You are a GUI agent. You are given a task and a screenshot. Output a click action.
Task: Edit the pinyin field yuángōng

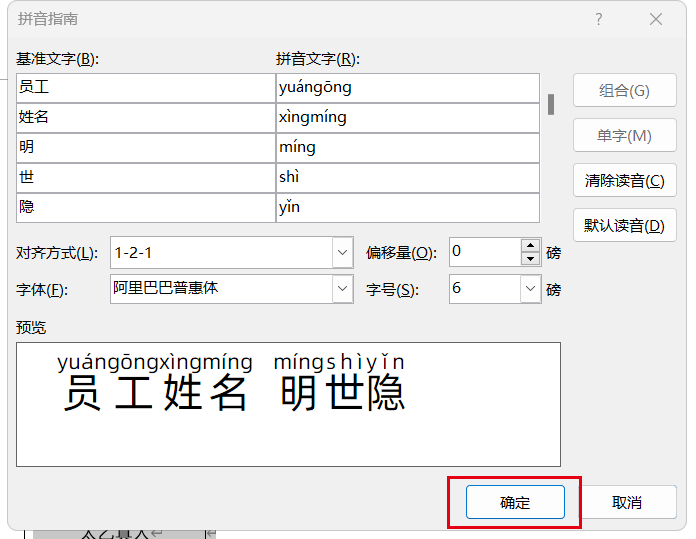pyautogui.click(x=407, y=88)
